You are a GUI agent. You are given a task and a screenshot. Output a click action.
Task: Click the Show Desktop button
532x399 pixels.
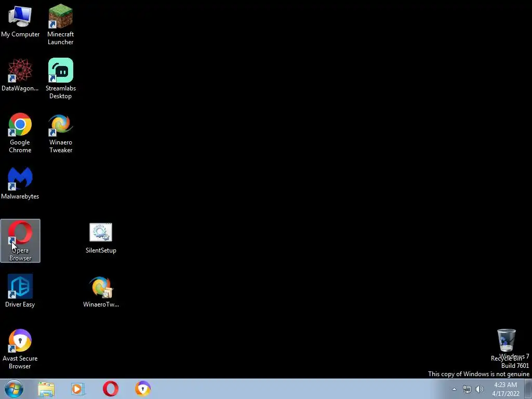[x=528, y=389]
